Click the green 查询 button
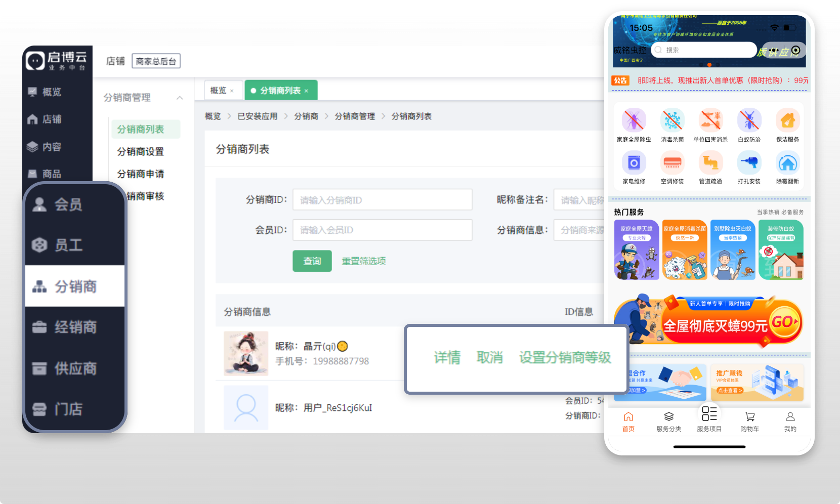This screenshot has width=840, height=504. point(312,261)
